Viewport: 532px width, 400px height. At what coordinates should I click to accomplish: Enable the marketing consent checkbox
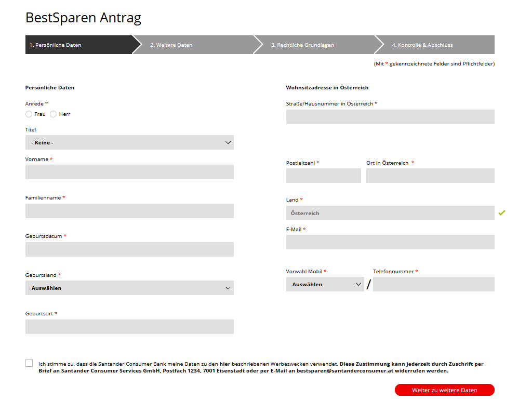point(29,363)
